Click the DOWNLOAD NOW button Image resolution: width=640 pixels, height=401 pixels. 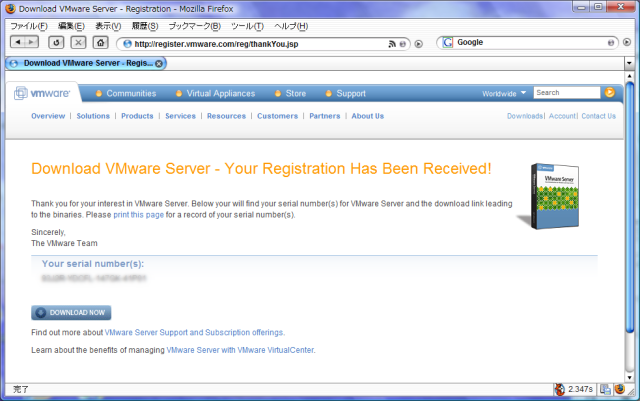[72, 312]
